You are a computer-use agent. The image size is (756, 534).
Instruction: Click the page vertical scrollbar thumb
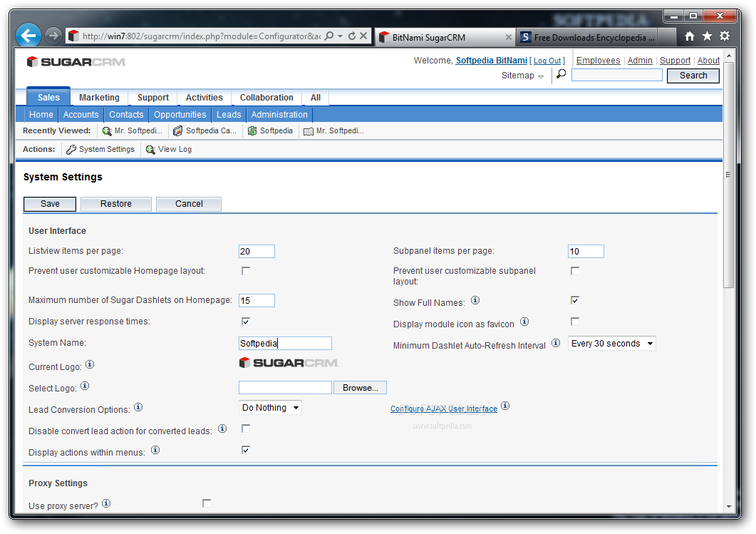[728, 175]
